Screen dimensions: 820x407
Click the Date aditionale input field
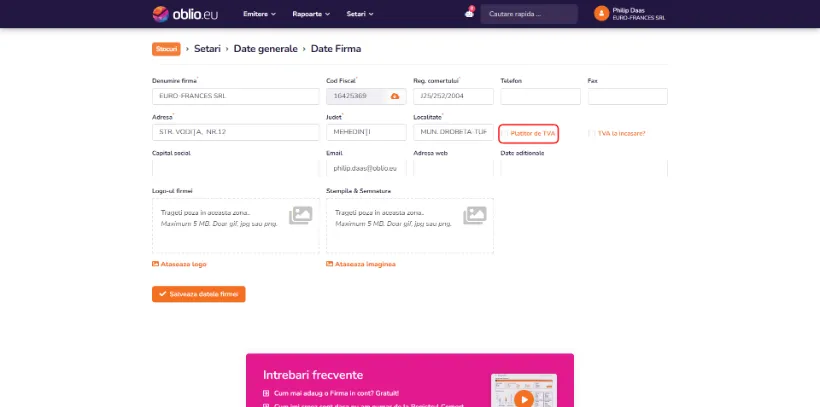click(x=584, y=168)
